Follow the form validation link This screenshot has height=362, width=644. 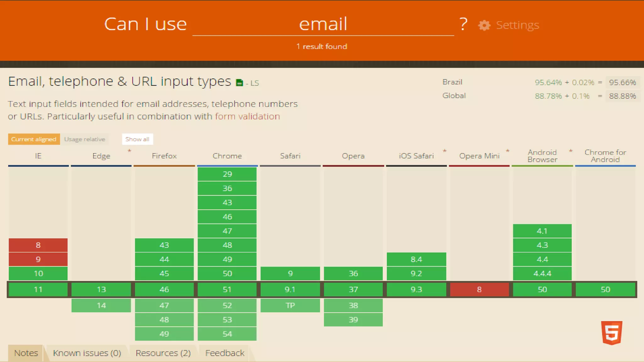point(247,117)
